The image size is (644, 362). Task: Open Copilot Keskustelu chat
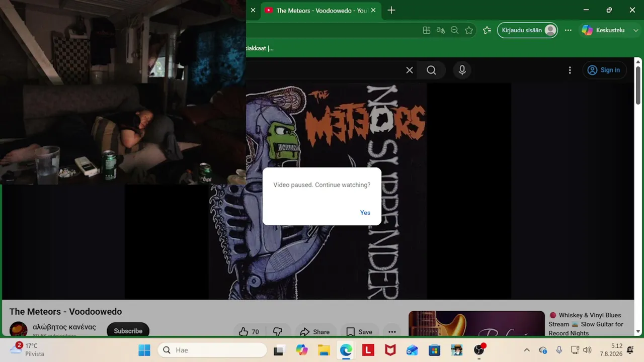pos(604,30)
